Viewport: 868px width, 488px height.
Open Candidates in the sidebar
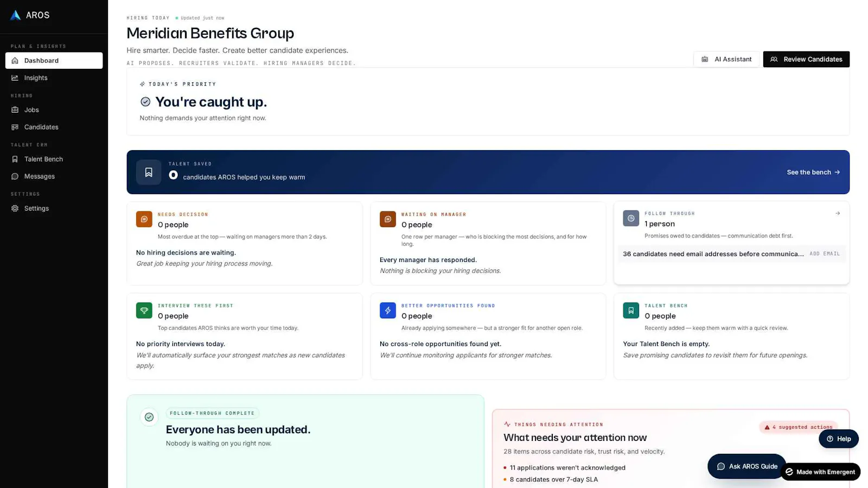(x=54, y=127)
